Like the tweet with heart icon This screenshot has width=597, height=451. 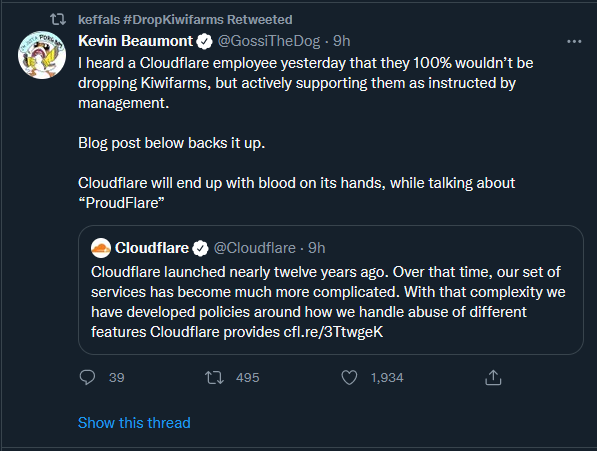[x=349, y=378]
